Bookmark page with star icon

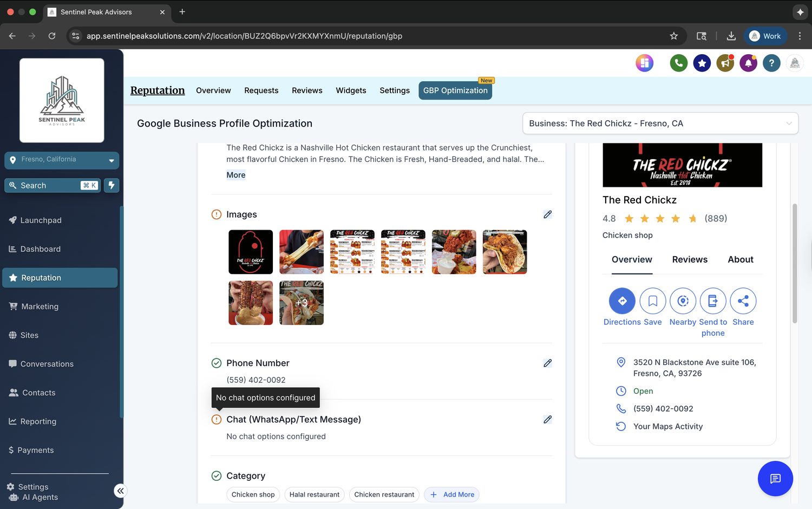click(x=673, y=36)
